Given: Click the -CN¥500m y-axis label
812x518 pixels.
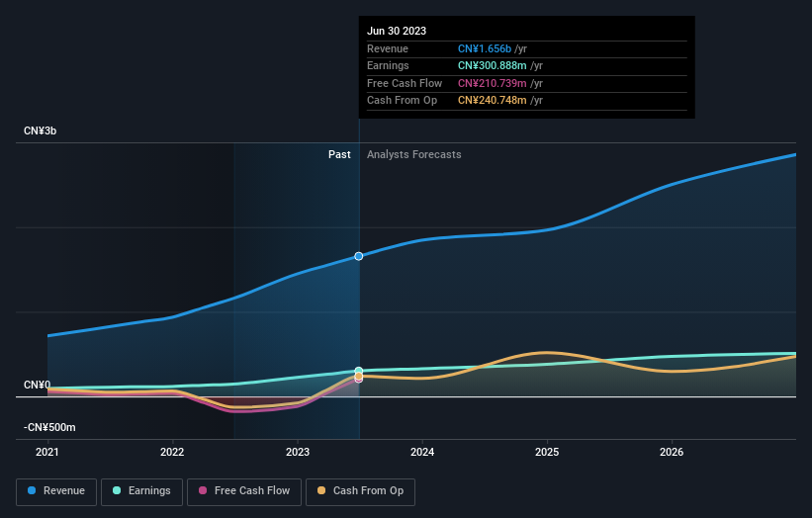Looking at the screenshot, I should click(49, 427).
